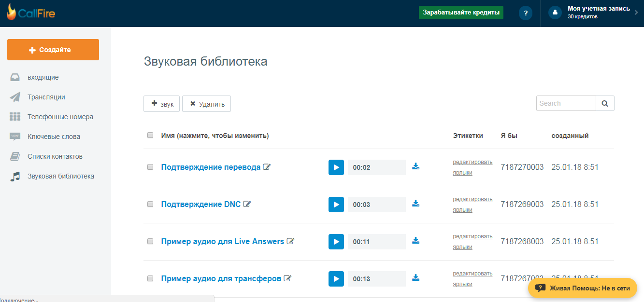Play the трансферов sample audio
This screenshot has width=644, height=302.
(x=336, y=279)
